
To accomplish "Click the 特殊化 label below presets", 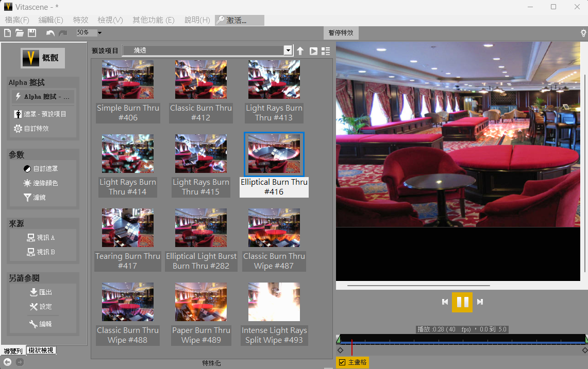I will [211, 363].
